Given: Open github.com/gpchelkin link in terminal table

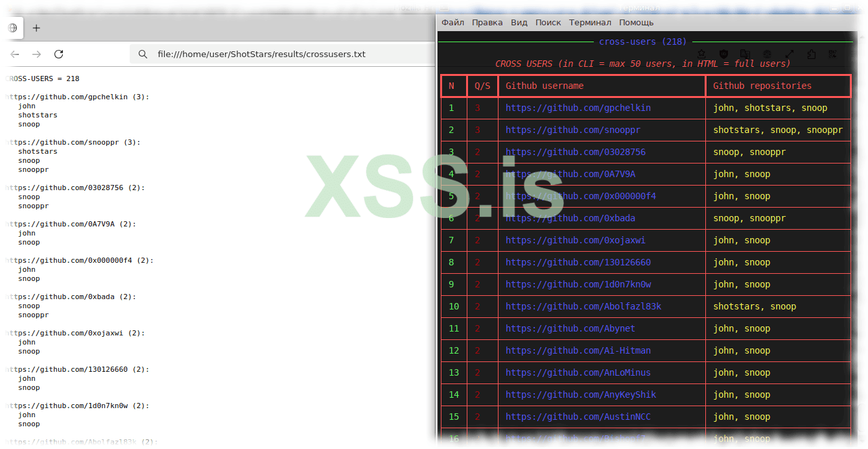Looking at the screenshot, I should 578,108.
